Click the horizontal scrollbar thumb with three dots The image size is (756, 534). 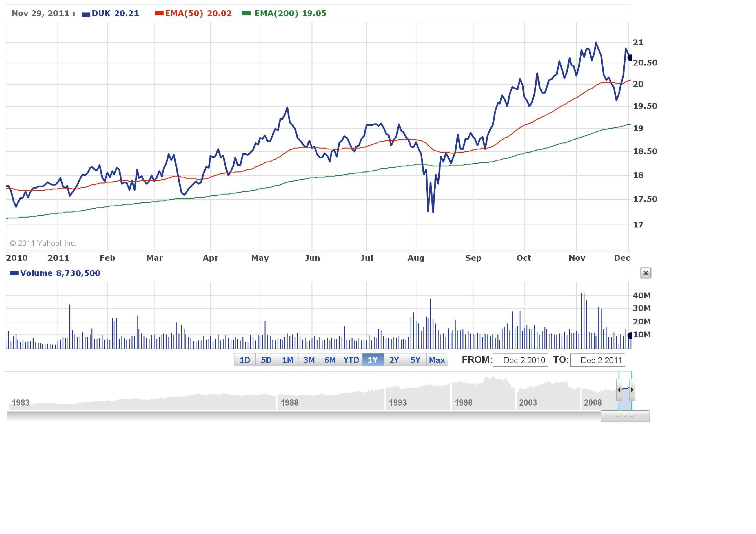coord(625,416)
